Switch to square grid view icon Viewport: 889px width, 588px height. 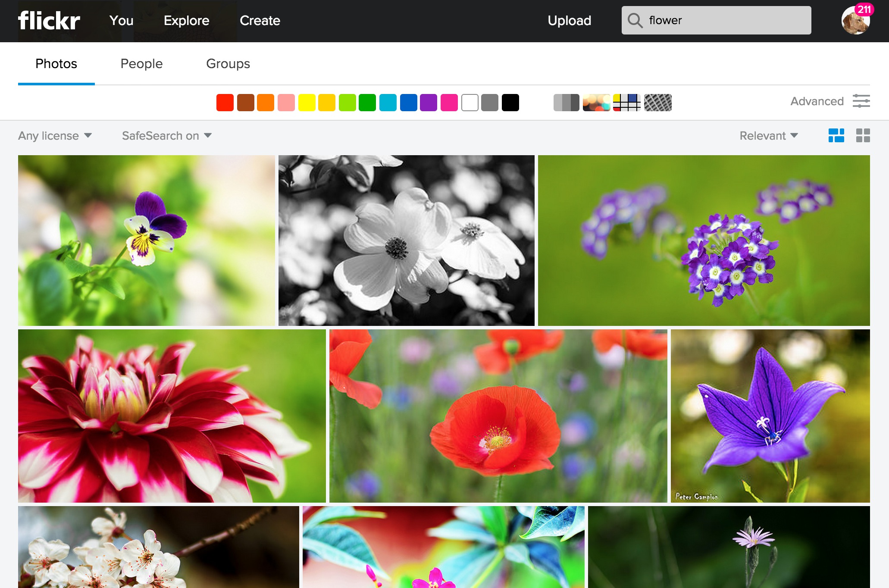(863, 135)
